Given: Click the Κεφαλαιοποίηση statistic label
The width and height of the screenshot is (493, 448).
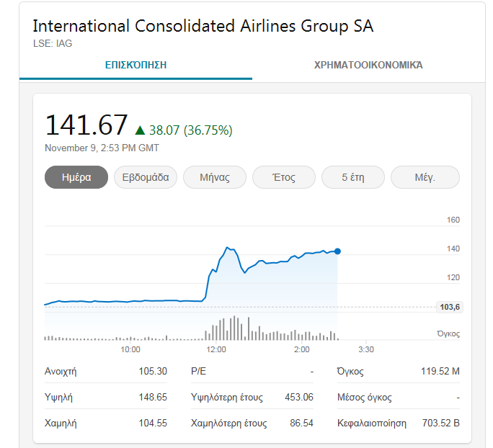Looking at the screenshot, I should point(371,423).
